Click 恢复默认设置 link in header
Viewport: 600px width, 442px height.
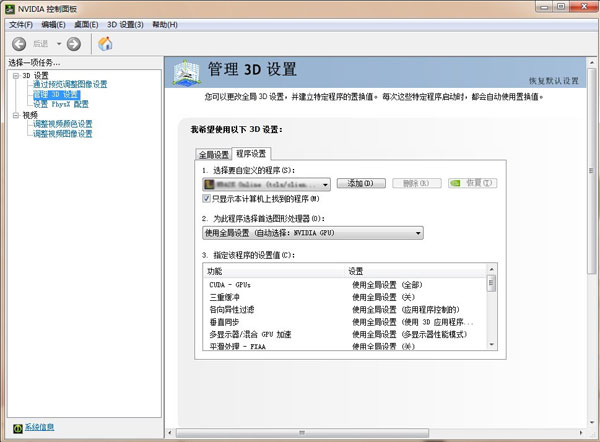tap(554, 81)
